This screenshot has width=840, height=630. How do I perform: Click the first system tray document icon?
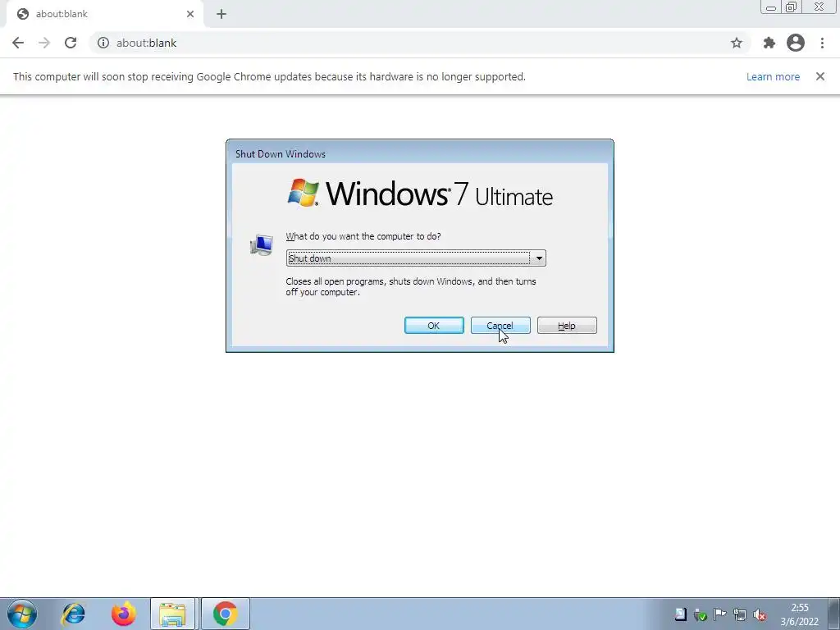pos(680,614)
